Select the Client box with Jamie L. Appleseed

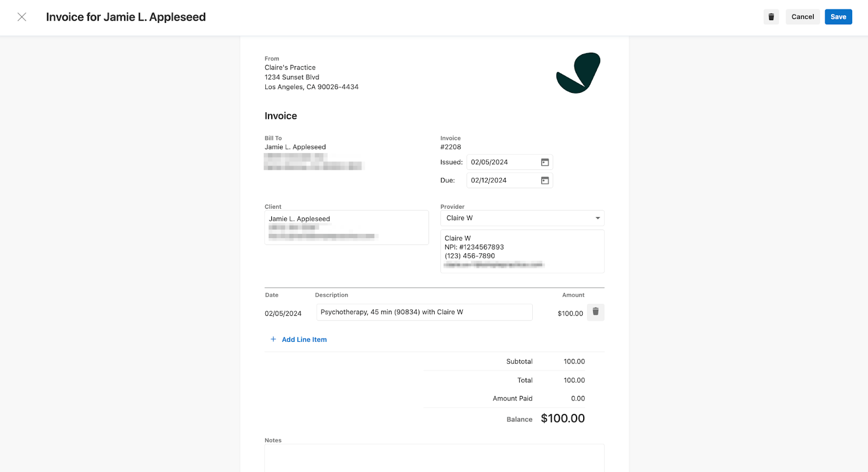(x=346, y=227)
